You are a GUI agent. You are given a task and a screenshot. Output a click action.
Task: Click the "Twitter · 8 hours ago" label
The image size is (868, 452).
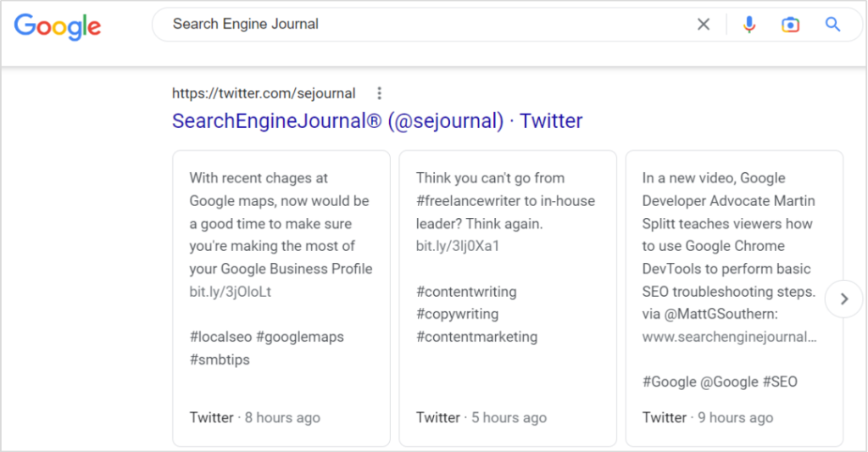pyautogui.click(x=254, y=417)
